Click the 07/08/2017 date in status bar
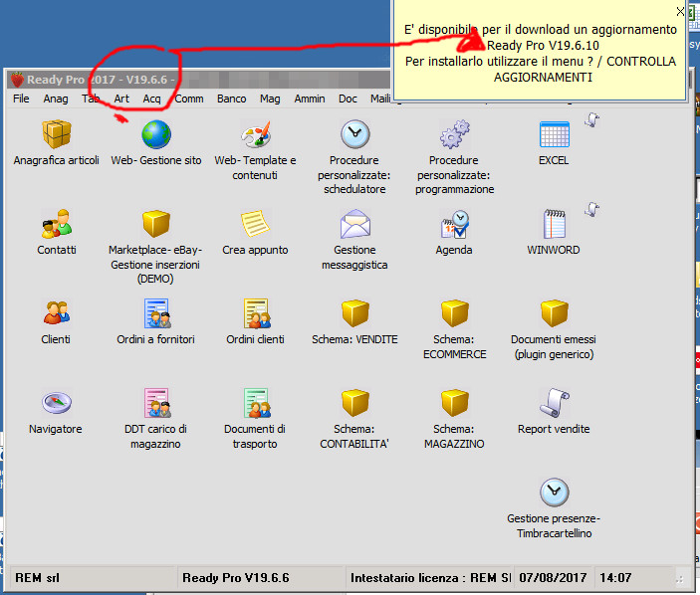 pyautogui.click(x=553, y=578)
